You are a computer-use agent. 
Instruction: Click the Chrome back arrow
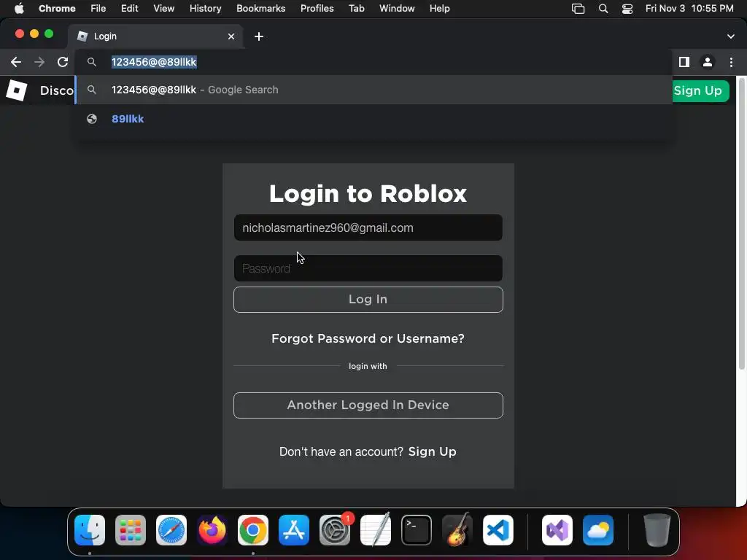[x=16, y=62]
